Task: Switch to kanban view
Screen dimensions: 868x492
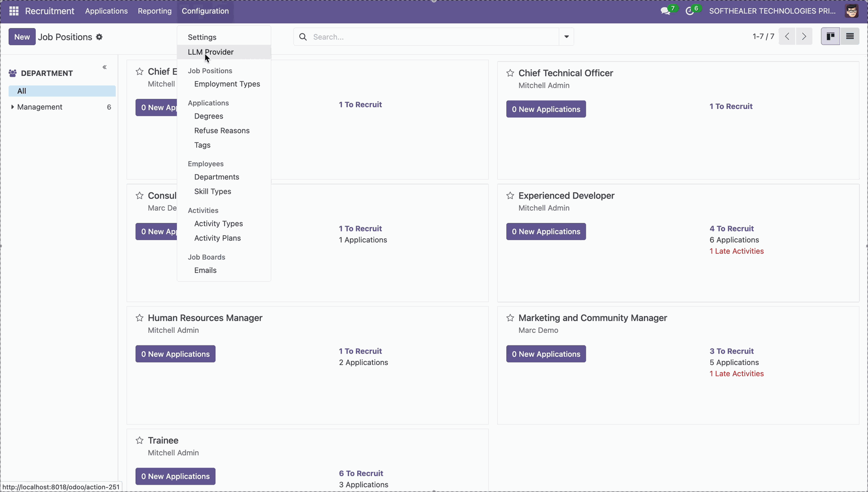Action: point(830,37)
